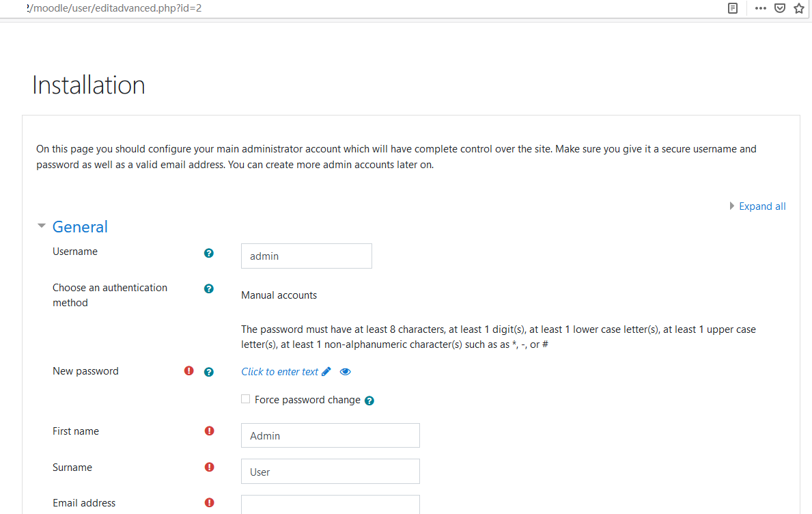
Task: Click the General section heading
Action: 80,226
